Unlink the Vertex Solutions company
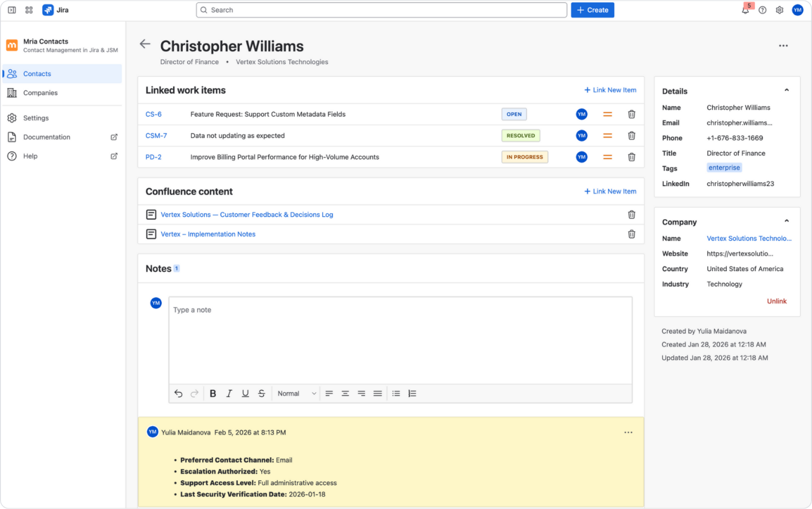The width and height of the screenshot is (812, 509). pyautogui.click(x=776, y=301)
